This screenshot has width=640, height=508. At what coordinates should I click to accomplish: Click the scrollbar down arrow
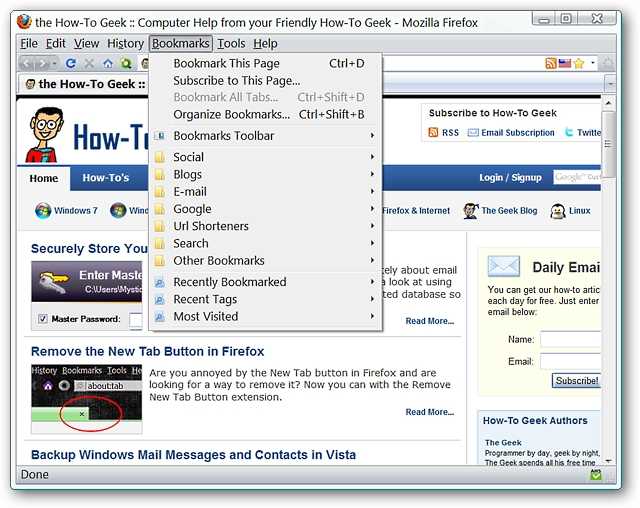[x=608, y=461]
